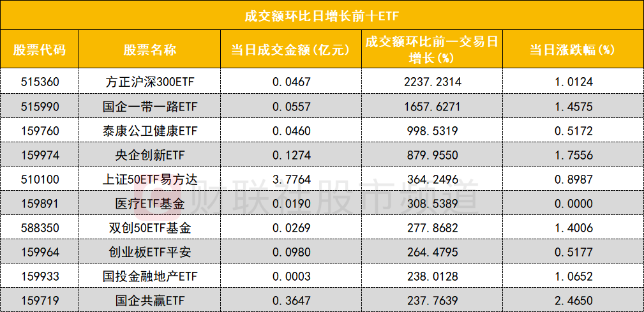Select the 上证50ETF易方达 cell
The height and width of the screenshot is (312, 644).
[x=150, y=180]
